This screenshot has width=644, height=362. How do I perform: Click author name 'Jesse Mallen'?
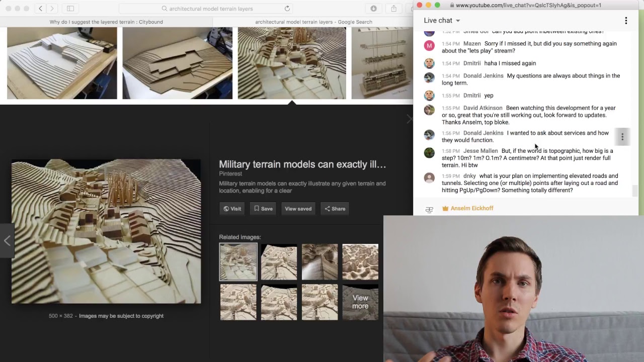click(x=480, y=151)
